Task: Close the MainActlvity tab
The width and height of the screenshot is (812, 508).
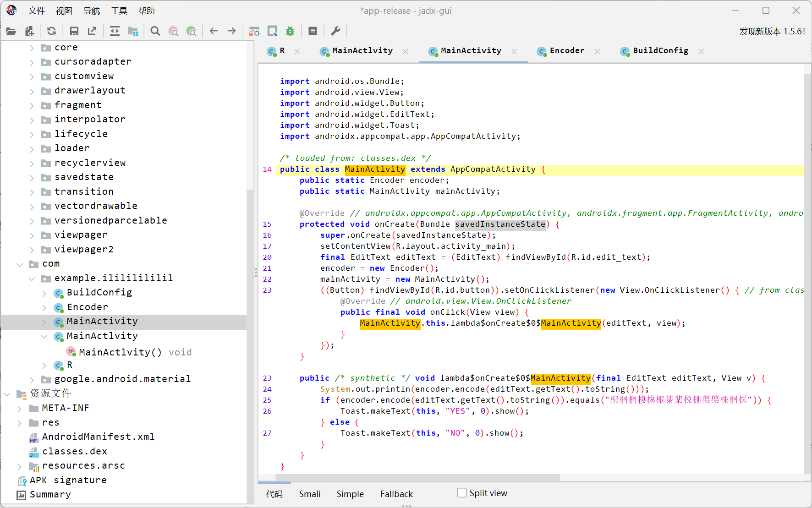Action: (406, 51)
